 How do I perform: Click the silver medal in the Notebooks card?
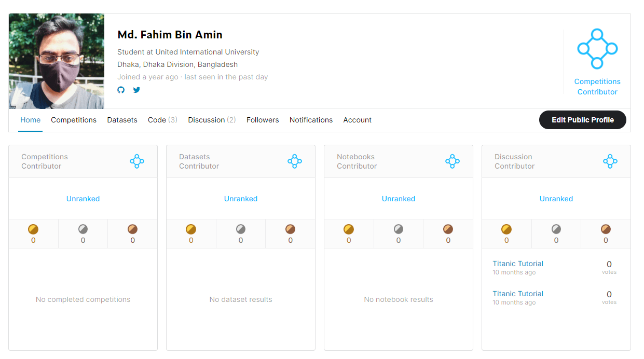click(399, 229)
